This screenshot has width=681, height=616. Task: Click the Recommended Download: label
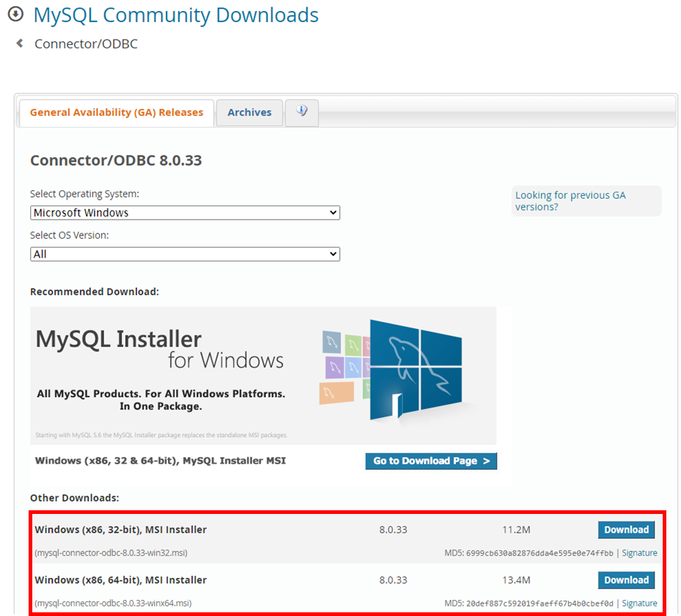(94, 292)
